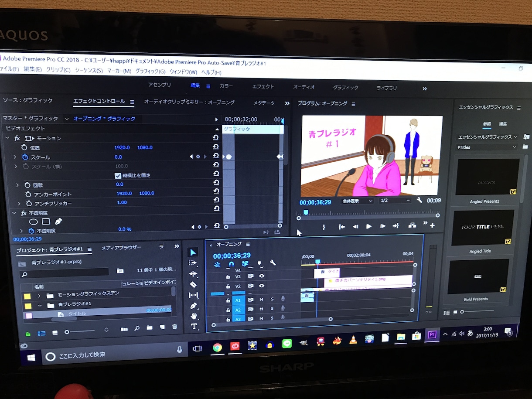Open クリップ(C) menu
This screenshot has height=399, width=532.
58,70
